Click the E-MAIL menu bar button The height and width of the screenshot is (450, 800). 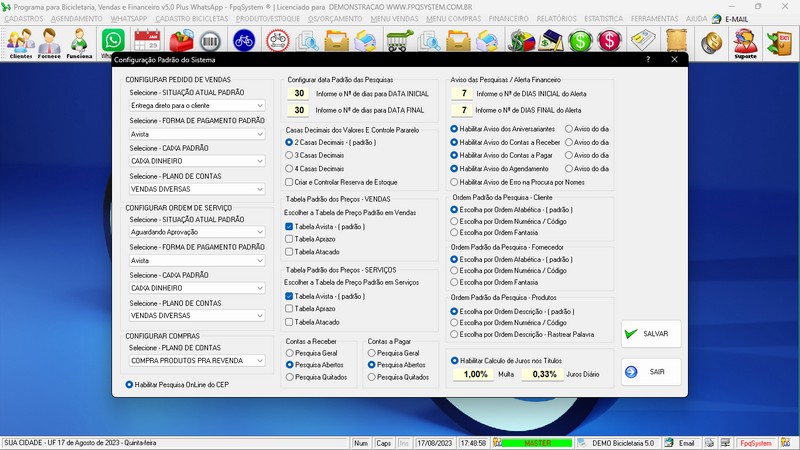click(x=730, y=19)
